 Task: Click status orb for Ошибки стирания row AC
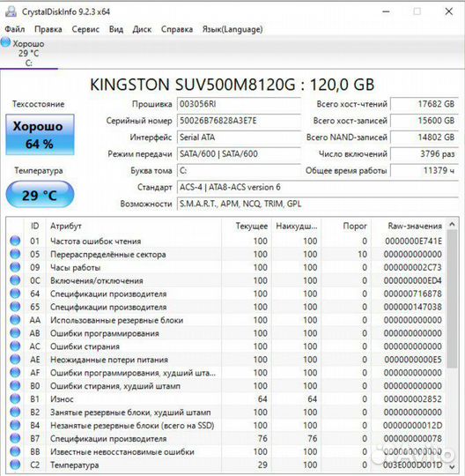[x=15, y=346]
